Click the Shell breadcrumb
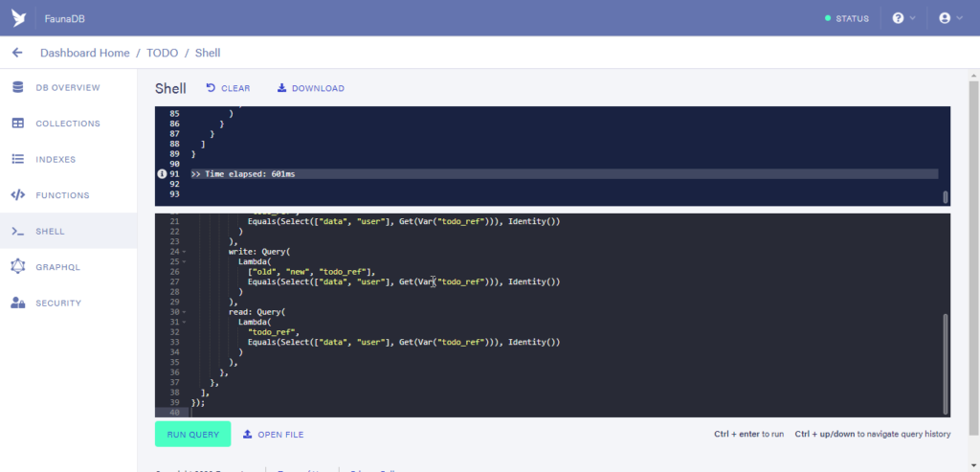This screenshot has width=980, height=472. 208,53
